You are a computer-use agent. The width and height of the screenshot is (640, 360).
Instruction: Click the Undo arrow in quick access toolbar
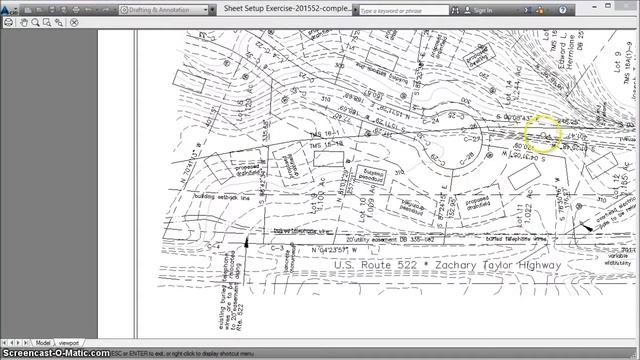click(x=88, y=10)
